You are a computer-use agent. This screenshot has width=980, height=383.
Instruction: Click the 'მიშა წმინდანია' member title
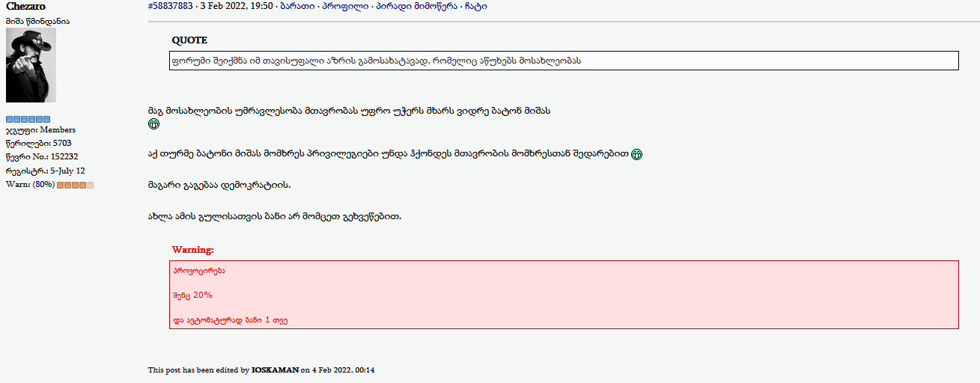[x=38, y=21]
